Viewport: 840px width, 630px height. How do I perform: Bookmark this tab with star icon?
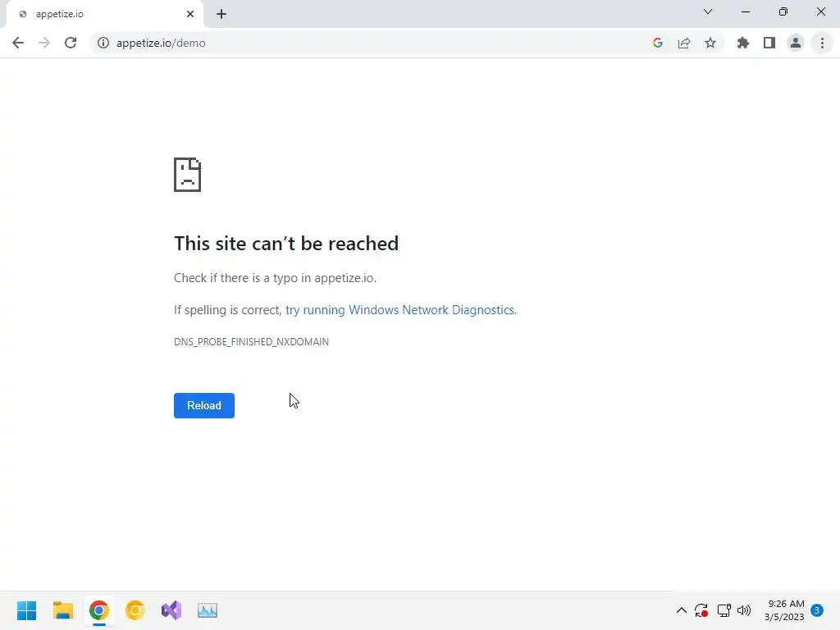tap(710, 43)
